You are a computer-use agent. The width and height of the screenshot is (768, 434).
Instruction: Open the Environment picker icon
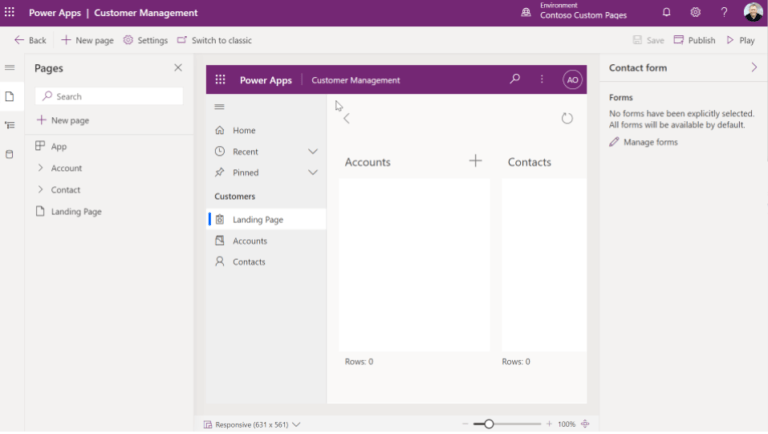[x=526, y=12]
